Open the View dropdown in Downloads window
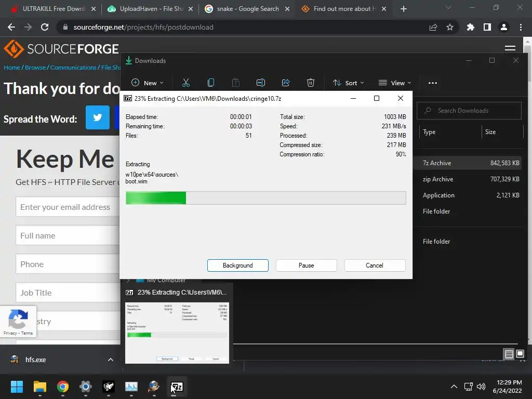532x399 pixels. (x=395, y=83)
